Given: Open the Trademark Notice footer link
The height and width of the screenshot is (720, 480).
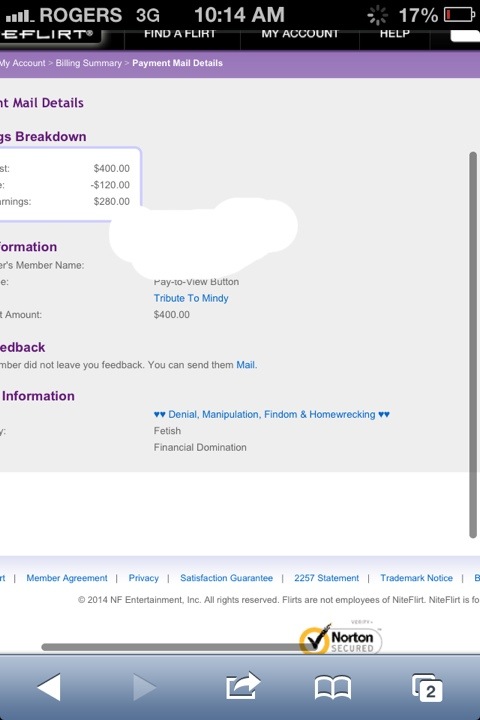Looking at the screenshot, I should click(x=416, y=578).
